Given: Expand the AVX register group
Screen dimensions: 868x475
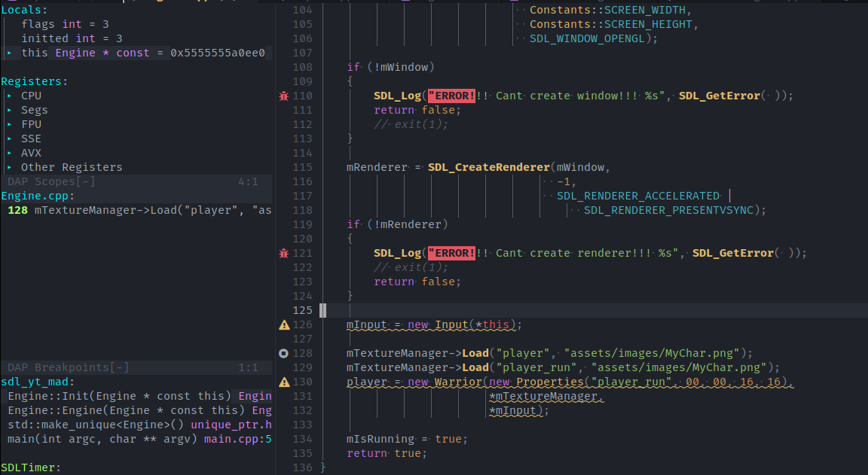Looking at the screenshot, I should tap(9, 152).
